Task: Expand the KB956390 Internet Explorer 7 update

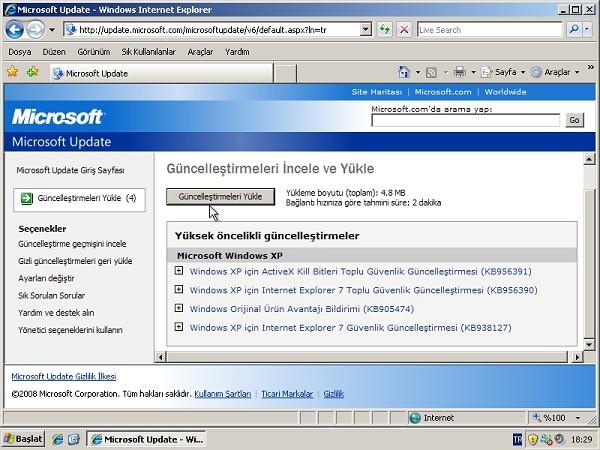Action: (179, 290)
